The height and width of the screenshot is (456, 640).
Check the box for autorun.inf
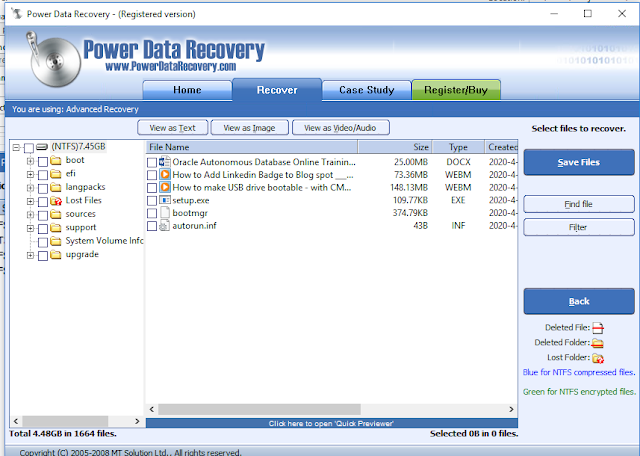[x=152, y=226]
